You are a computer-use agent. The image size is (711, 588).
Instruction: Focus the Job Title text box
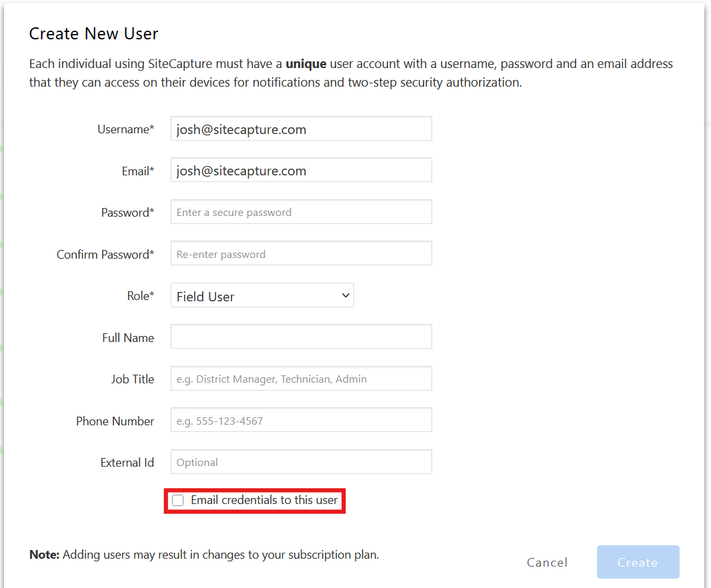[x=301, y=379]
